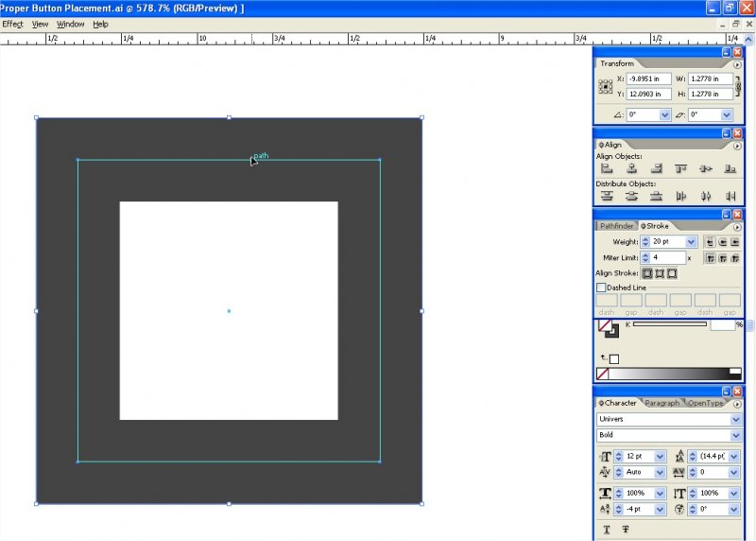The image size is (756, 541).
Task: Open the horizontal scale 100% dropdown
Action: click(660, 494)
